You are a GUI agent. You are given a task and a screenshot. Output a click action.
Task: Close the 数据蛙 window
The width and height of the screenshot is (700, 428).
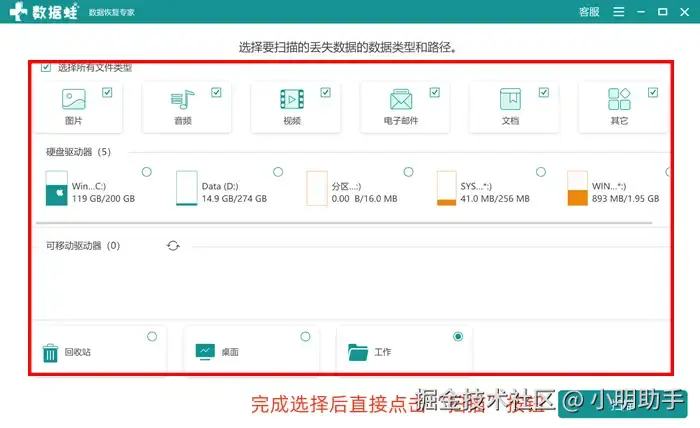point(684,12)
